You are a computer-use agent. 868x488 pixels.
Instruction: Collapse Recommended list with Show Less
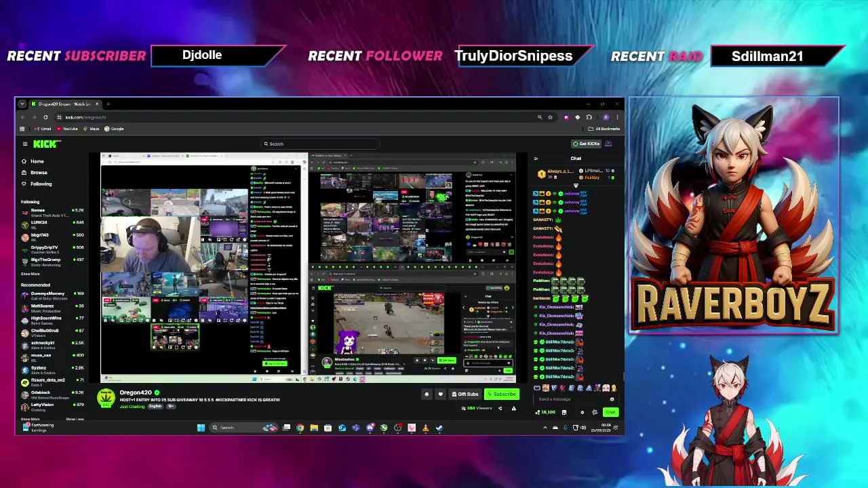(75, 419)
